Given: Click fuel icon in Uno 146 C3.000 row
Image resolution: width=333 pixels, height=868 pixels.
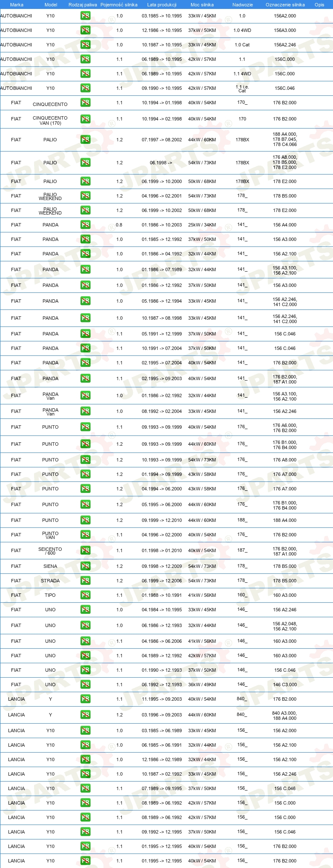Looking at the screenshot, I should pyautogui.click(x=85, y=685).
